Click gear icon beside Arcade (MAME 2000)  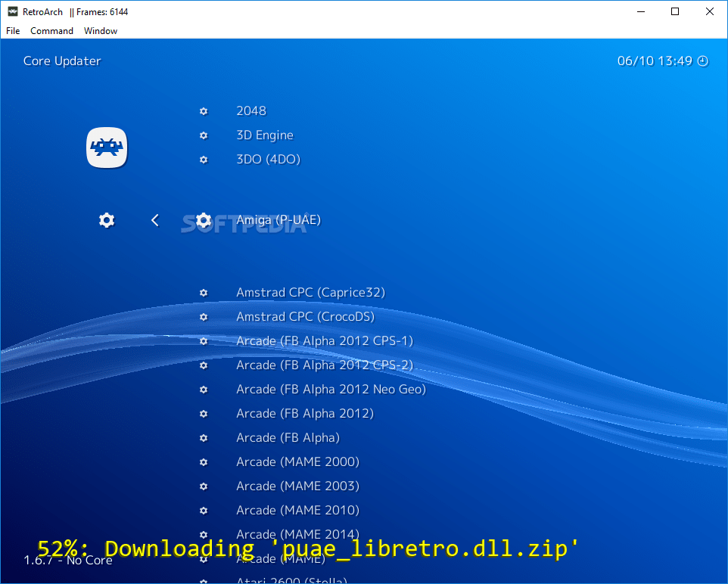click(204, 462)
